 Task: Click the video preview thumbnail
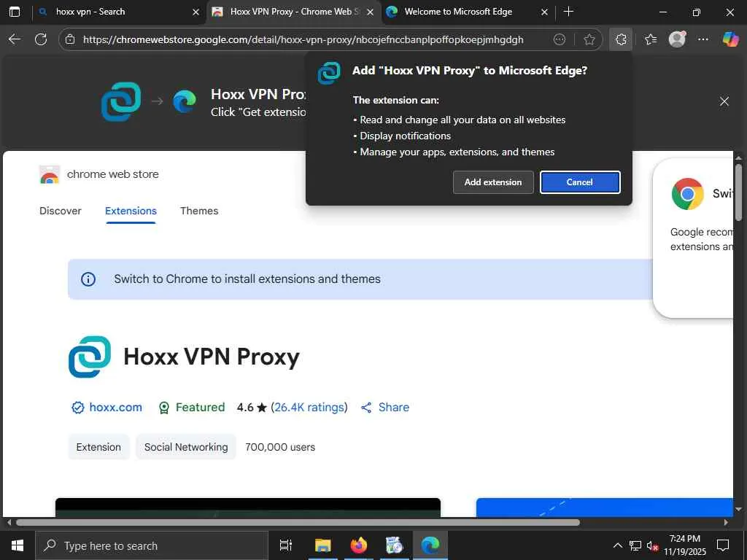point(248,507)
